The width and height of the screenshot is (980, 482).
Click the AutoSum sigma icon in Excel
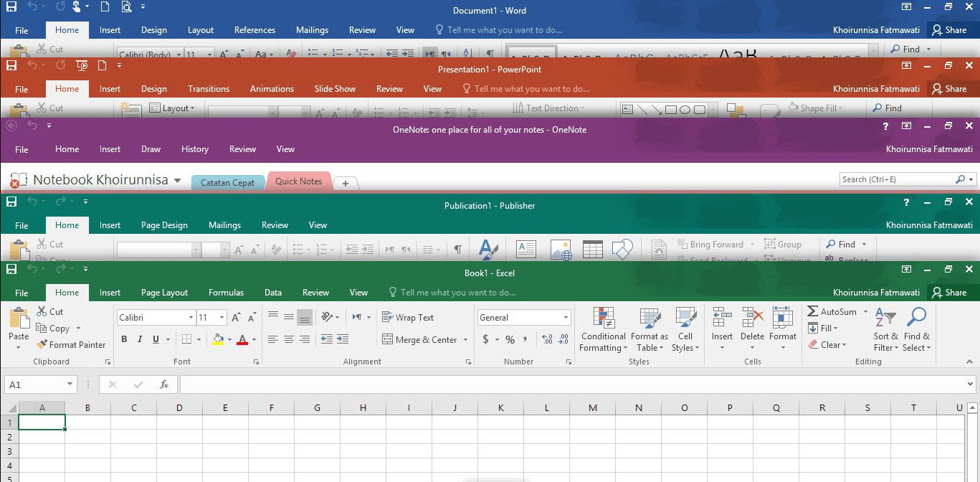tap(813, 312)
